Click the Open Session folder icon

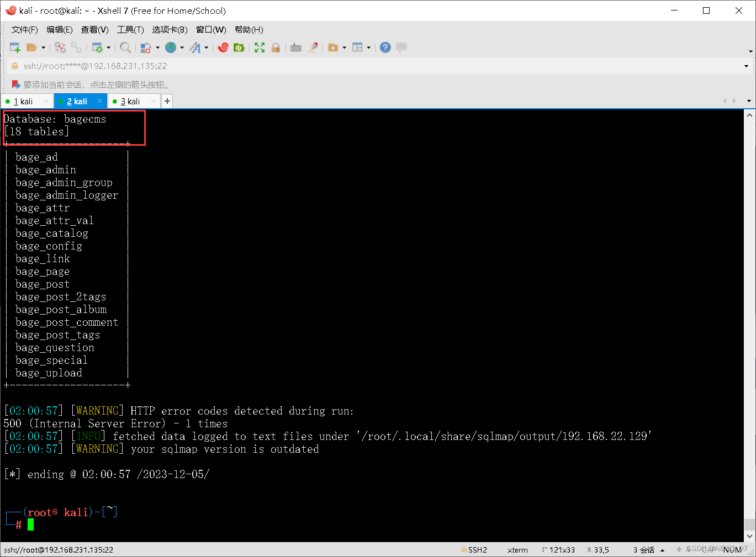(x=31, y=47)
